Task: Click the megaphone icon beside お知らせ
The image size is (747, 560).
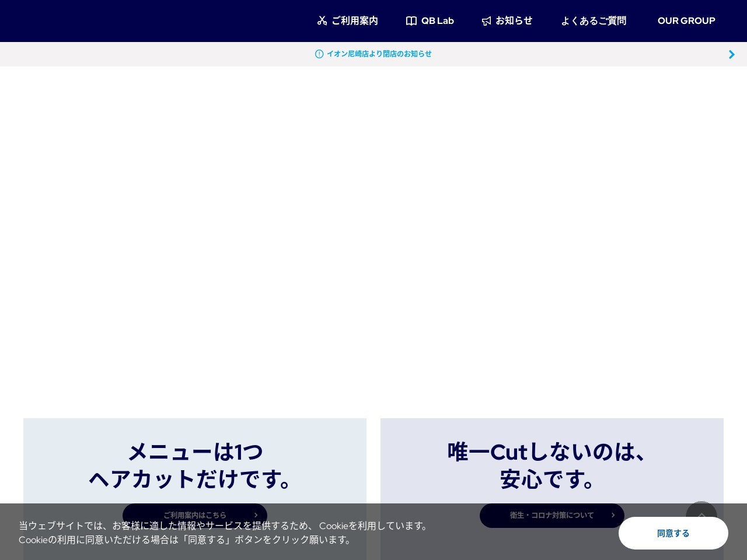Action: [x=487, y=21]
